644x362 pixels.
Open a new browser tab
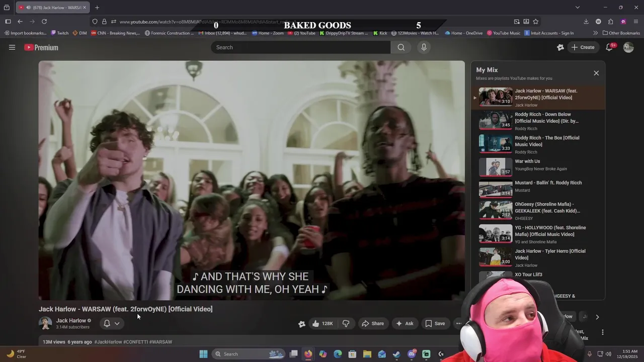tap(97, 8)
